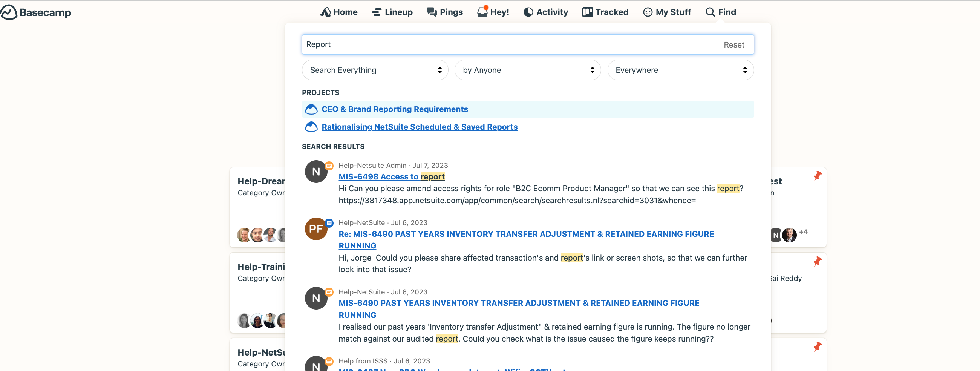Click the Activity half-circle icon
The width and height of the screenshot is (980, 371).
528,12
